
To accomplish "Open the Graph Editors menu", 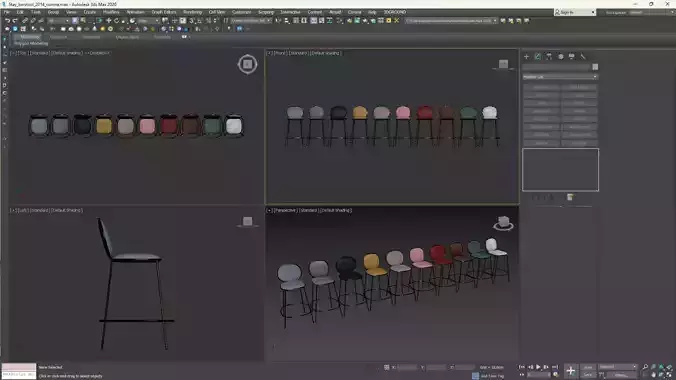I will pos(164,12).
